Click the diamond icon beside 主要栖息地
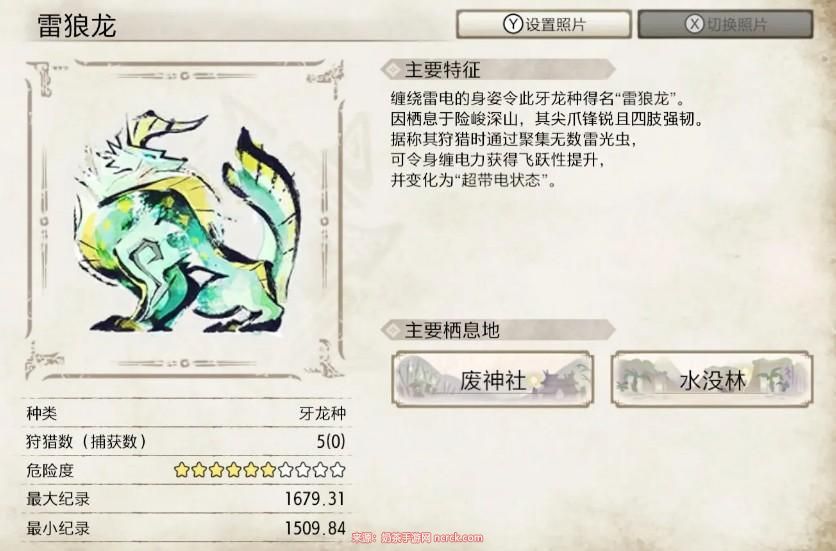 pyautogui.click(x=393, y=330)
